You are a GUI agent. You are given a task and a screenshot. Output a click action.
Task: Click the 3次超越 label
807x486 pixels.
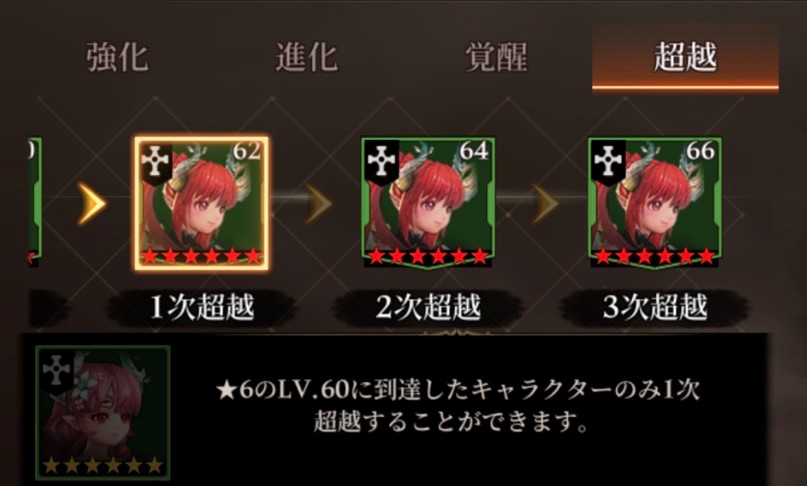(x=655, y=307)
